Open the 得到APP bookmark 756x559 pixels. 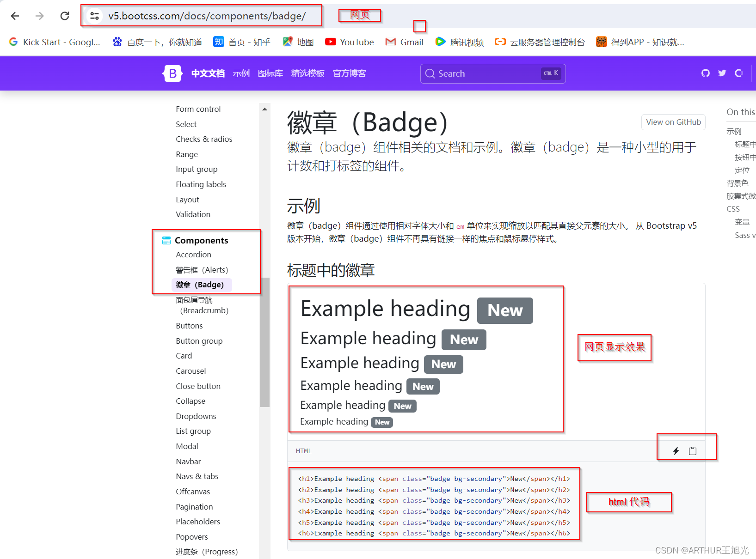click(640, 42)
